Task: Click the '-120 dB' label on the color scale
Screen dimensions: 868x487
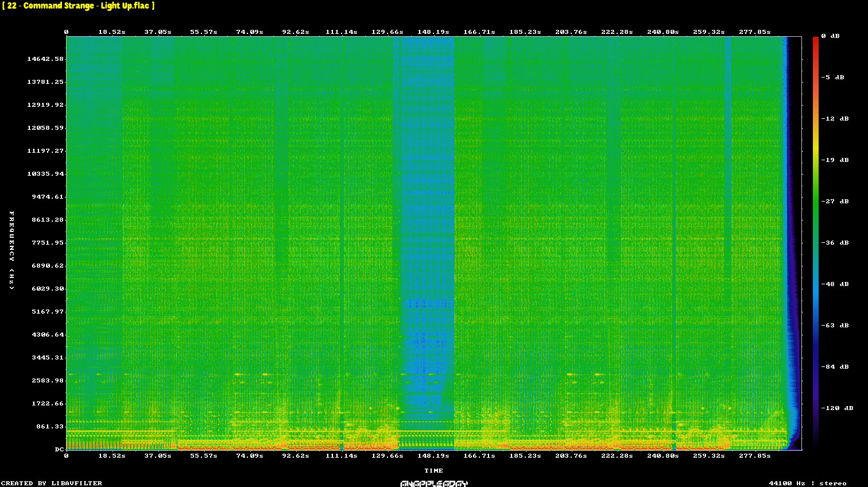Action: [837, 408]
